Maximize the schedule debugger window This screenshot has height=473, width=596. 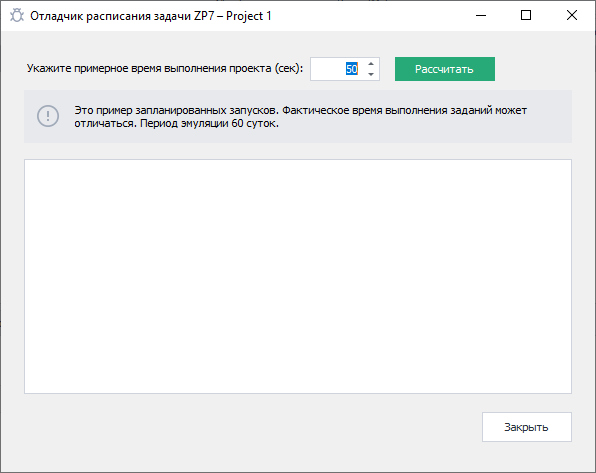pos(526,16)
